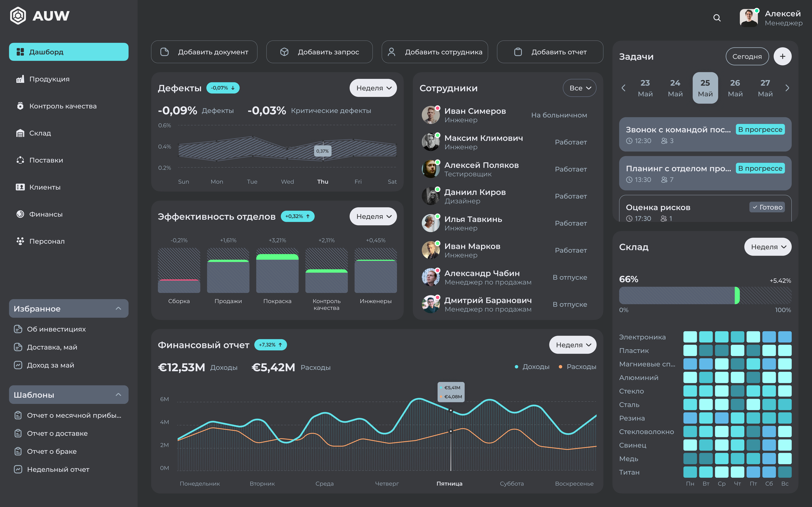Click the search magnifier icon
The image size is (812, 507).
[717, 18]
